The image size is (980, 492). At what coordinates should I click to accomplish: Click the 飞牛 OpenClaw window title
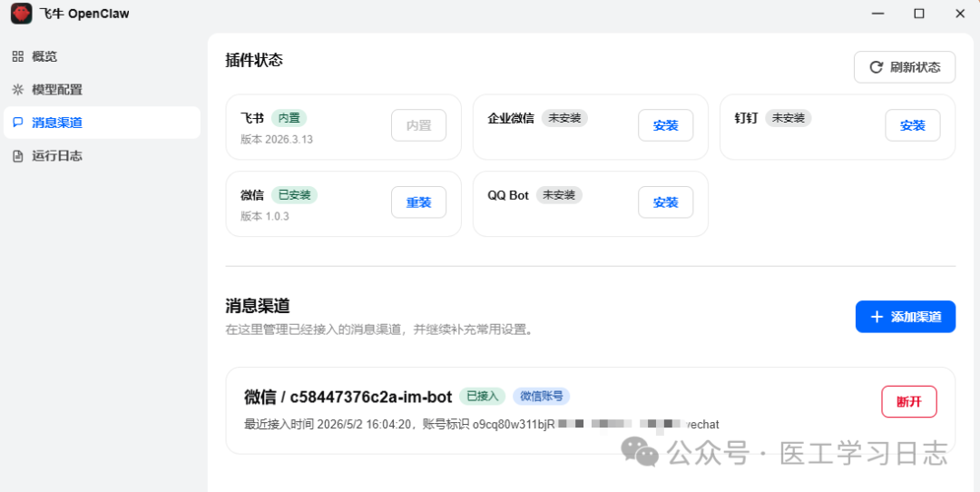pyautogui.click(x=84, y=14)
